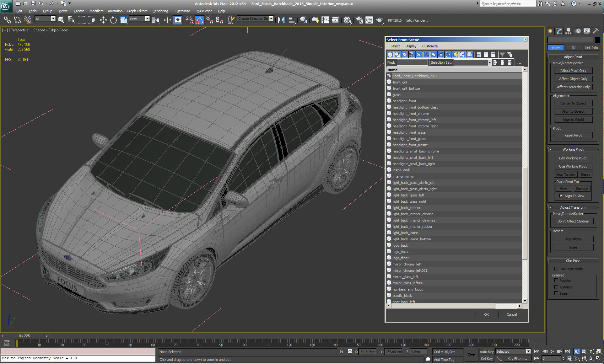This screenshot has width=604, height=364.
Task: Check the Scale checkbox under Enabled
Action: pyautogui.click(x=556, y=293)
